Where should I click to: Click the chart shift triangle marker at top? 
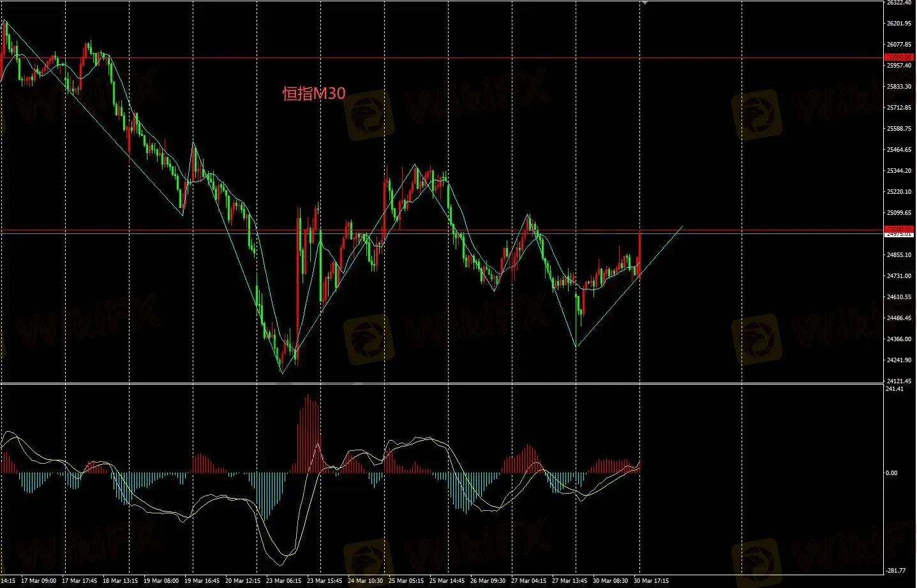point(645,3)
